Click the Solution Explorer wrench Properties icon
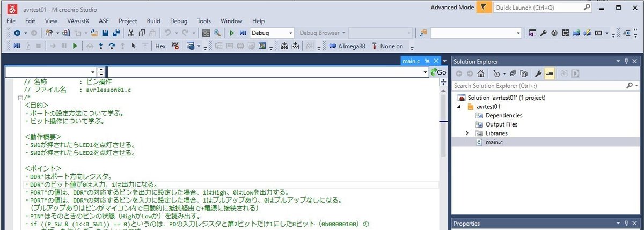644x230 pixels. pos(538,73)
